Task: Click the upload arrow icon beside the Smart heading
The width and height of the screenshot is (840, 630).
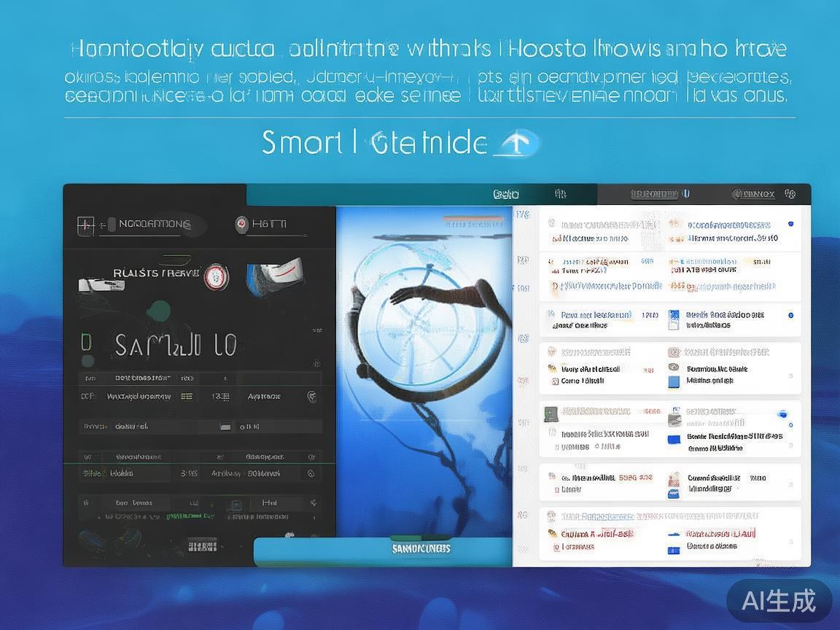Action: 516,144
